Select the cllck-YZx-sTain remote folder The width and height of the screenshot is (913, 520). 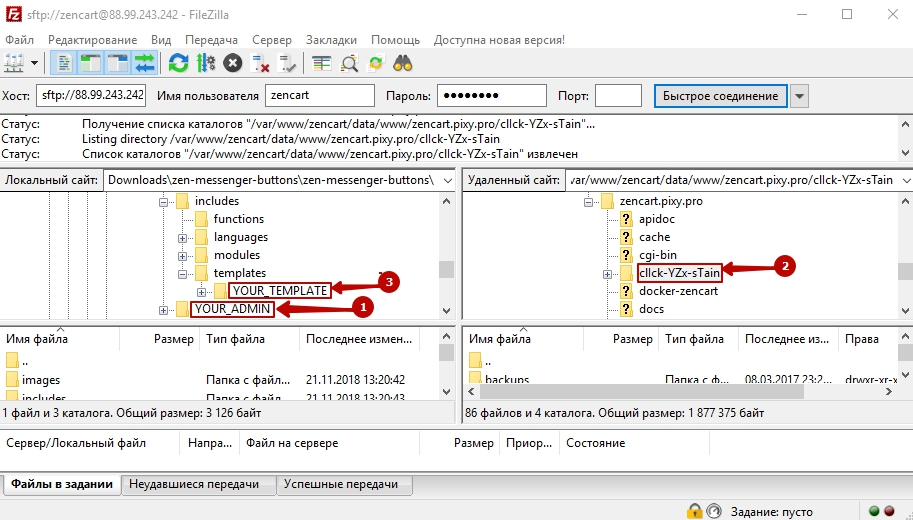pos(680,273)
